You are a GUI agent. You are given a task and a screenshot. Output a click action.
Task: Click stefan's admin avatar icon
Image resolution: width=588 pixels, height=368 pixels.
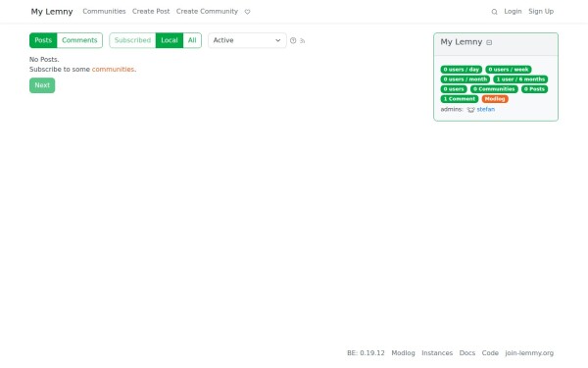tap(471, 110)
